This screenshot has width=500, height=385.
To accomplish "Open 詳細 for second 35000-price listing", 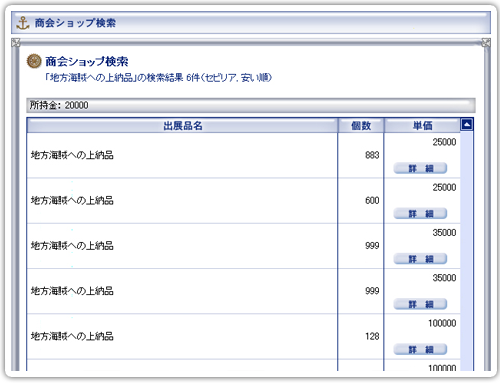I will click(x=420, y=304).
